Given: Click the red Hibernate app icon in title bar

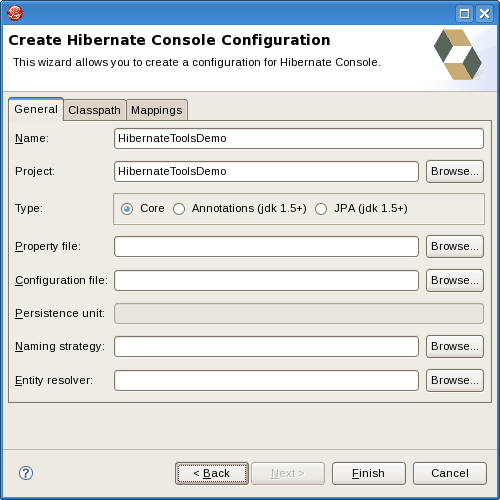Looking at the screenshot, I should click(x=15, y=13).
